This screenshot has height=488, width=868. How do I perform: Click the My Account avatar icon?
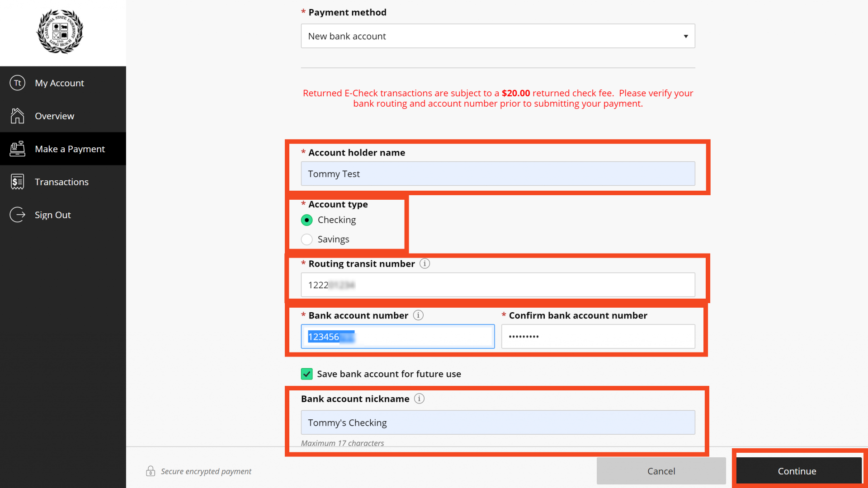pyautogui.click(x=17, y=83)
